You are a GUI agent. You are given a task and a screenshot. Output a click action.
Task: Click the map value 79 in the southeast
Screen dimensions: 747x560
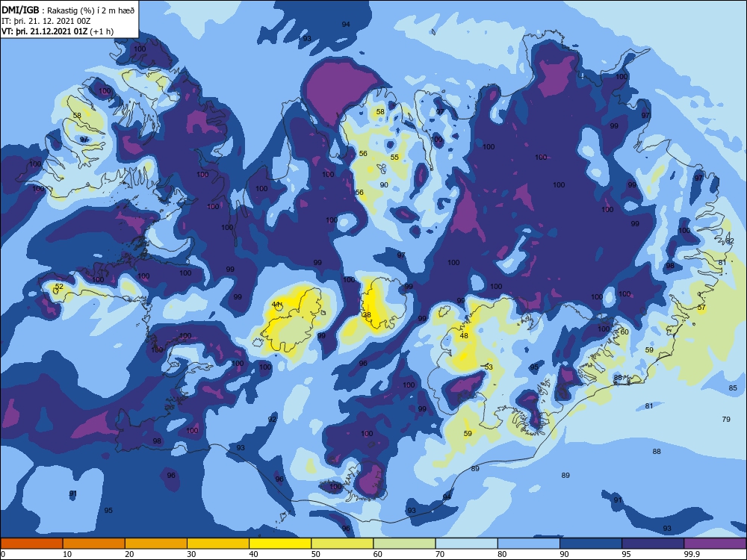click(726, 419)
